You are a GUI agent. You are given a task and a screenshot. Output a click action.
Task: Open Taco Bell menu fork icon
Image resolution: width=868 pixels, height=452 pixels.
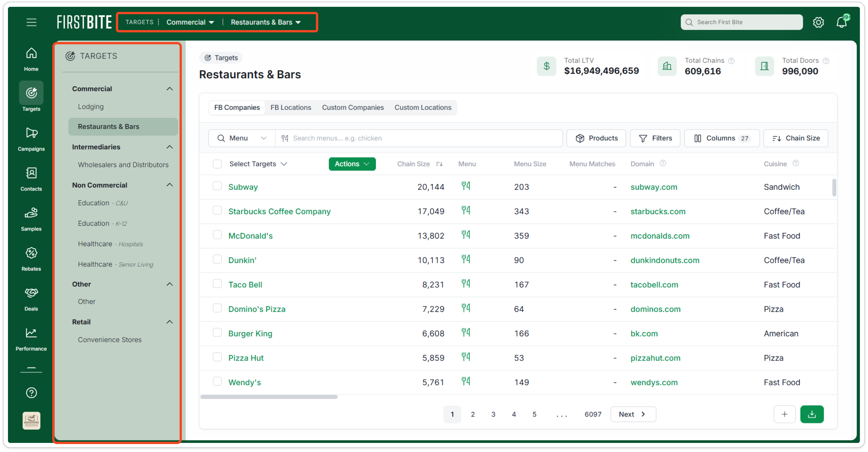coord(466,284)
